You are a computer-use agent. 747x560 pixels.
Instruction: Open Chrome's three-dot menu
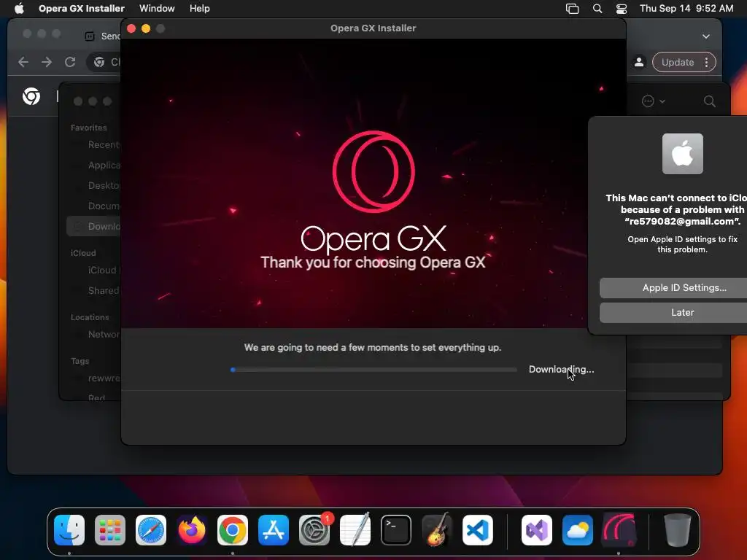(x=706, y=63)
